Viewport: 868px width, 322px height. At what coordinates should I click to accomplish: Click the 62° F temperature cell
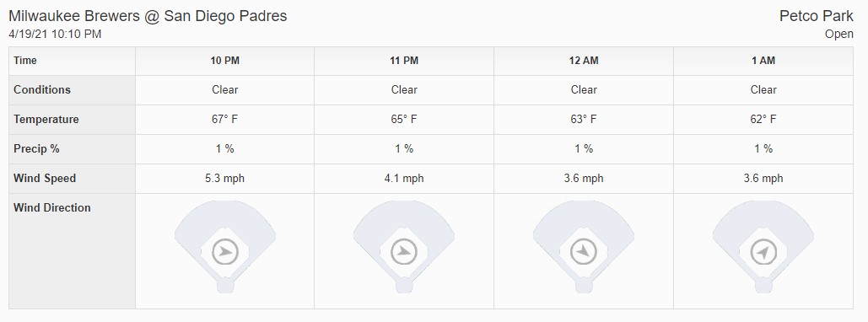pyautogui.click(x=763, y=120)
